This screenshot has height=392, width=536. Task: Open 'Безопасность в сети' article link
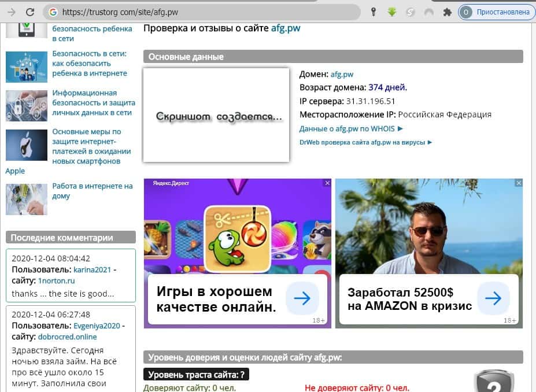[x=90, y=63]
